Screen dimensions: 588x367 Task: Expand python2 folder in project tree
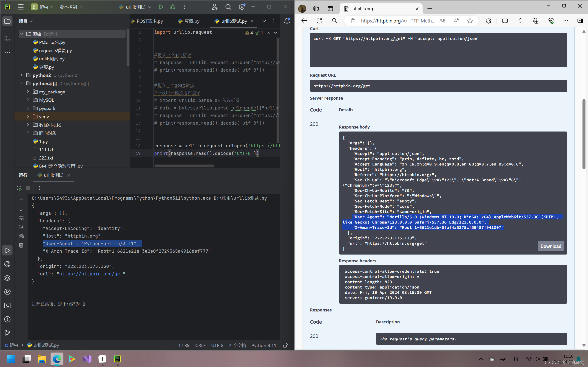point(22,75)
